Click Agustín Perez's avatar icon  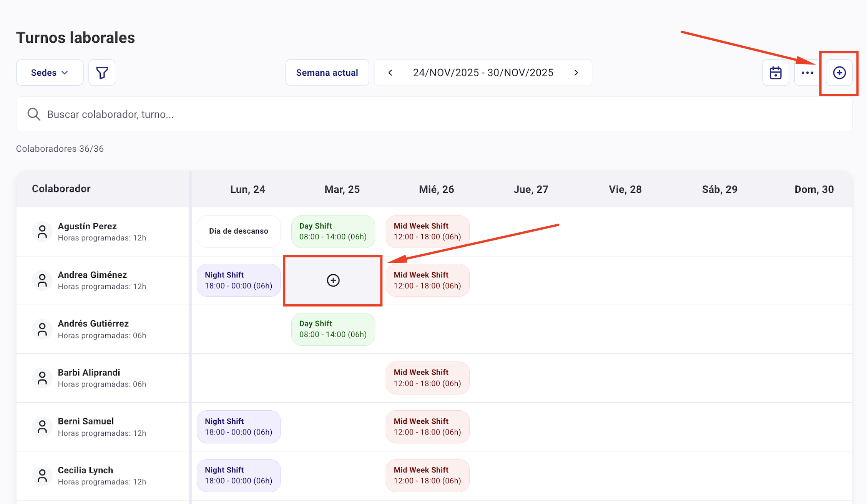pos(42,232)
